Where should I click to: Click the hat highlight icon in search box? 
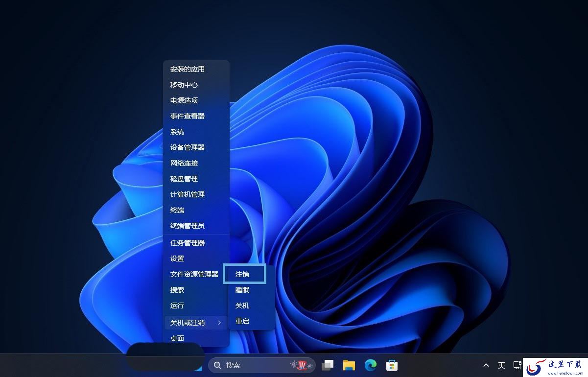point(302,365)
